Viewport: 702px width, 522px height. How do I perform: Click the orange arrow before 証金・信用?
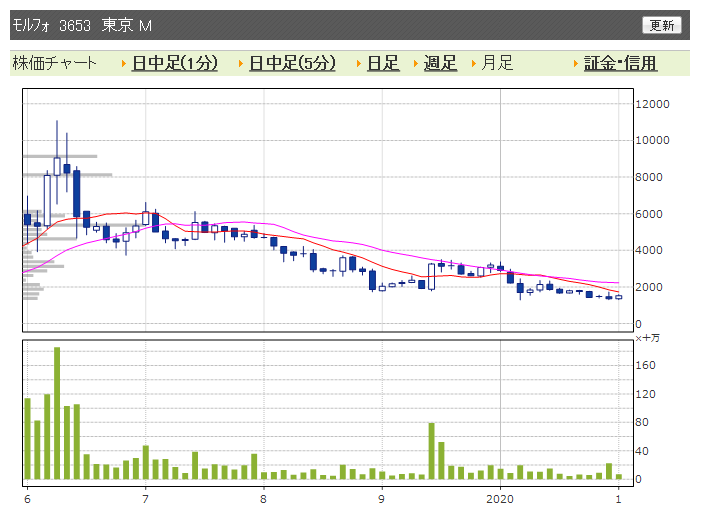click(x=576, y=64)
